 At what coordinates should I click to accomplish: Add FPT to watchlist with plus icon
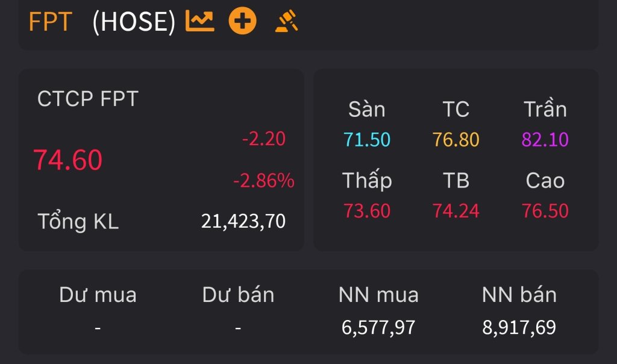point(242,21)
